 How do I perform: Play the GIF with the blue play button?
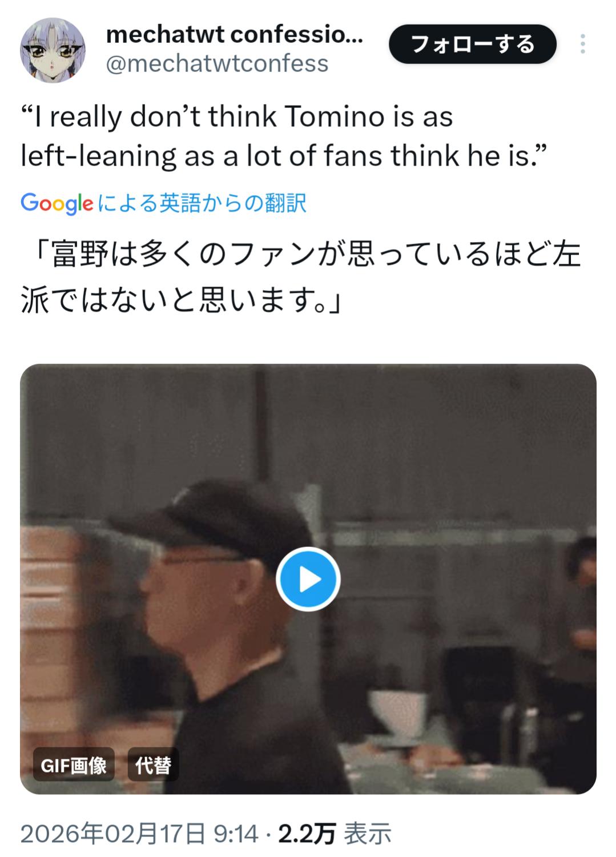[x=308, y=580]
